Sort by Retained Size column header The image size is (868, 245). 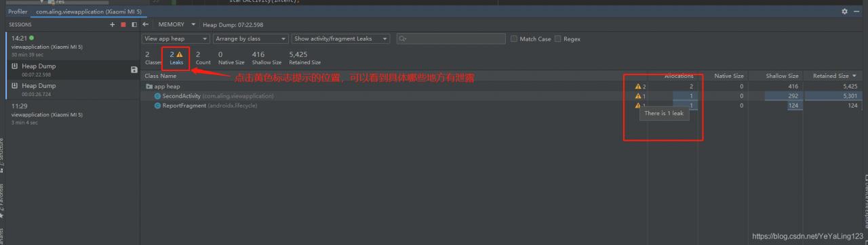[x=835, y=76]
